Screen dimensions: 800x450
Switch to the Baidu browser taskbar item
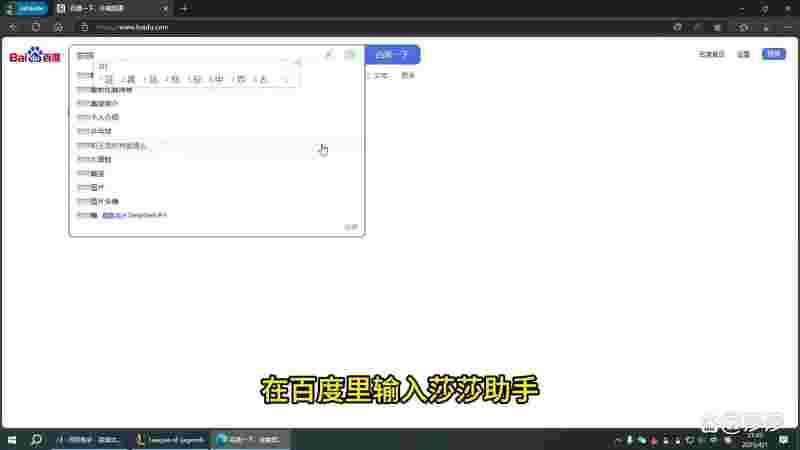coord(249,439)
